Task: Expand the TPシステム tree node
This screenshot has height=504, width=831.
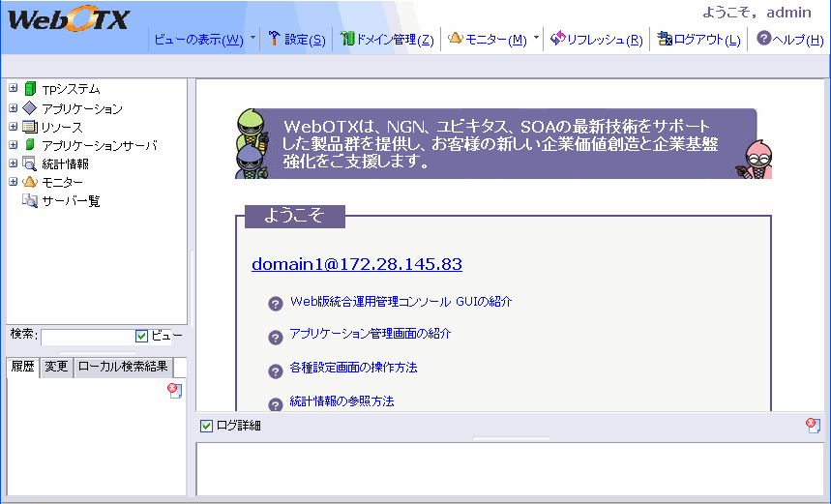Action: point(14,89)
